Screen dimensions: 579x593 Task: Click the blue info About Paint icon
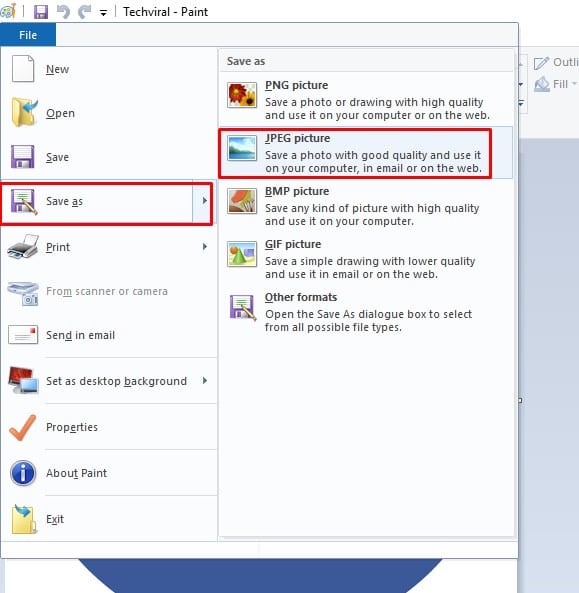(23, 473)
